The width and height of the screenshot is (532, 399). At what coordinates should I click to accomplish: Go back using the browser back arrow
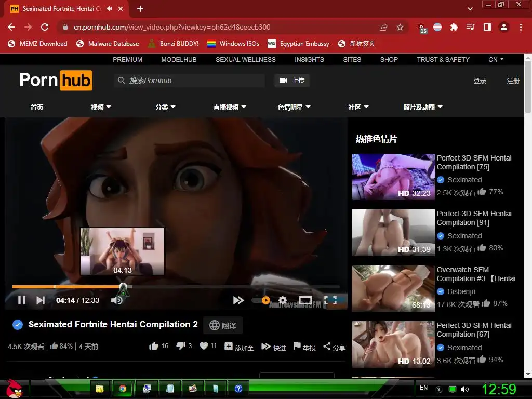click(x=11, y=27)
